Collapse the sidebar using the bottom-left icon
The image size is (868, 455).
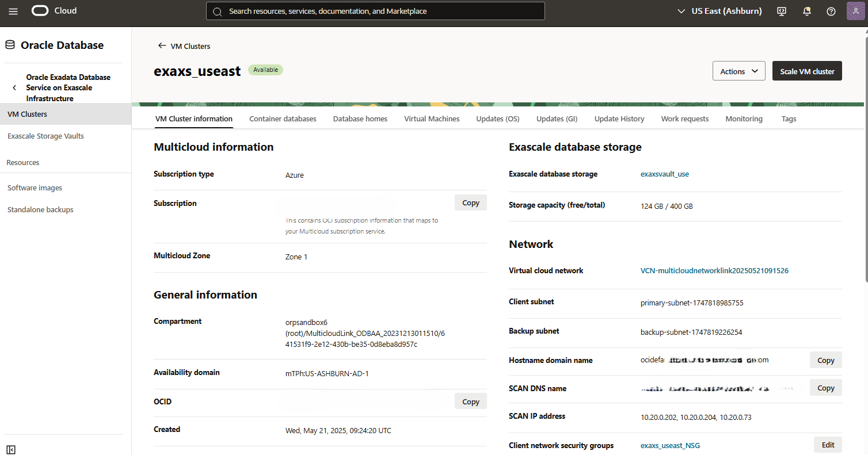point(11,449)
